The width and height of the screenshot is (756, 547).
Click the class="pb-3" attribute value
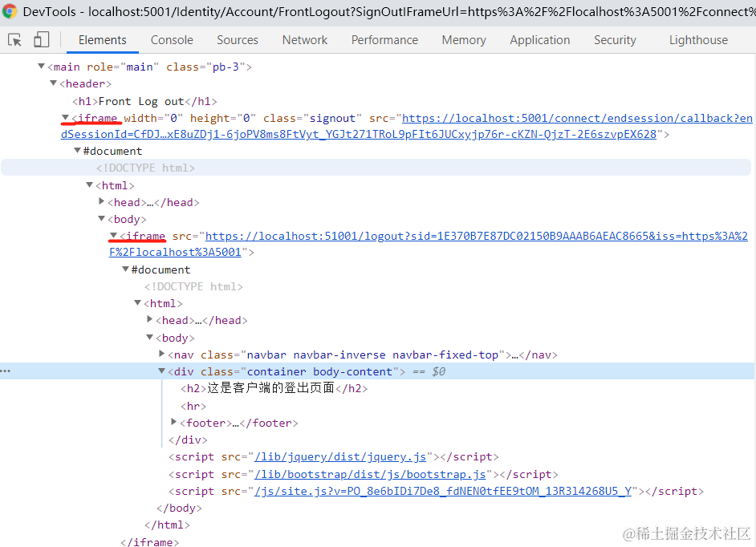[226, 67]
